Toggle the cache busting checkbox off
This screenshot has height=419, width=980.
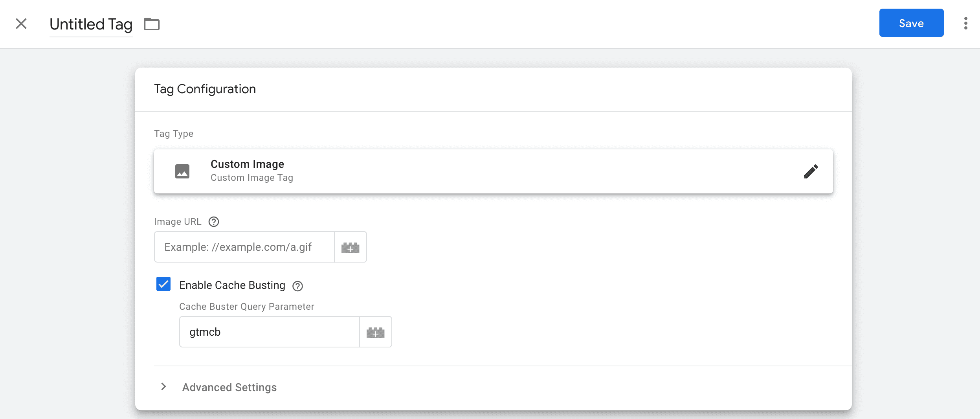pyautogui.click(x=163, y=284)
